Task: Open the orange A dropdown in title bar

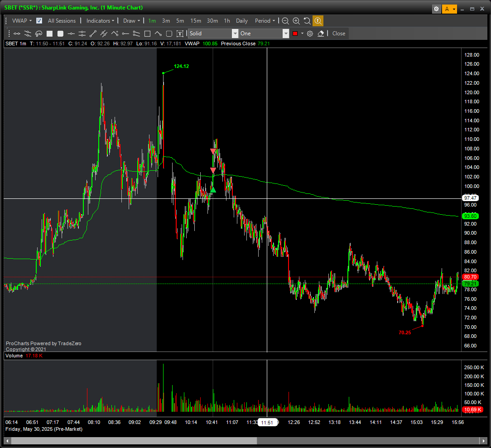Action: (449, 9)
